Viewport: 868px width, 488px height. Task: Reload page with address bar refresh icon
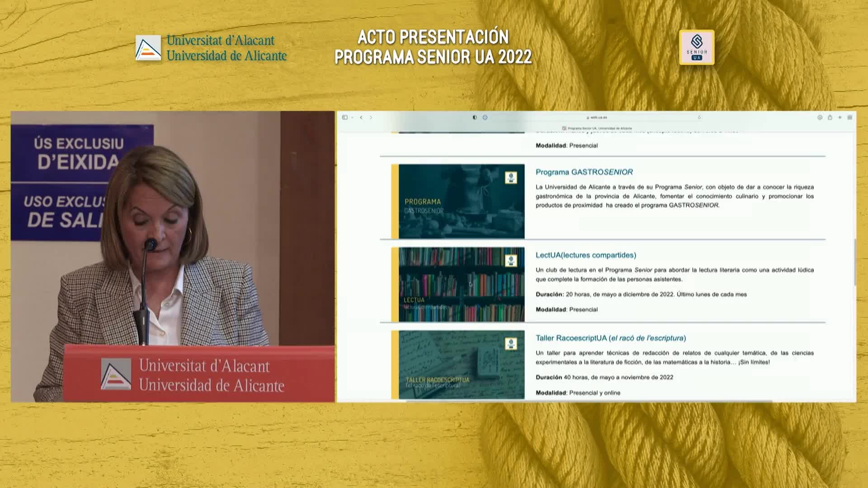click(x=699, y=117)
